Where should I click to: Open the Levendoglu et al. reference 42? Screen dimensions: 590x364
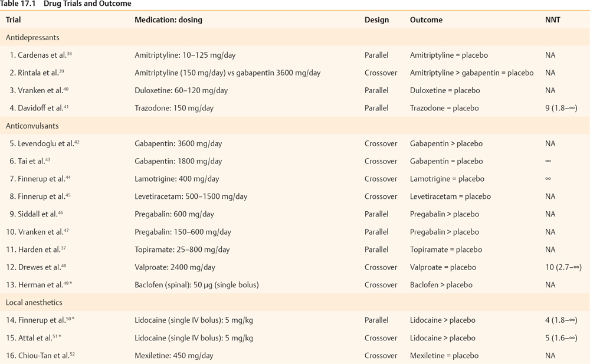coord(77,142)
